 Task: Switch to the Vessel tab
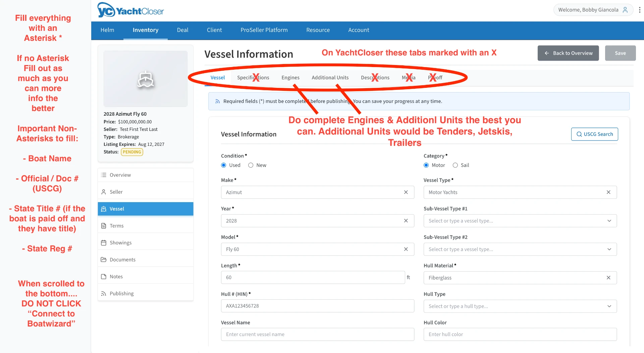218,77
